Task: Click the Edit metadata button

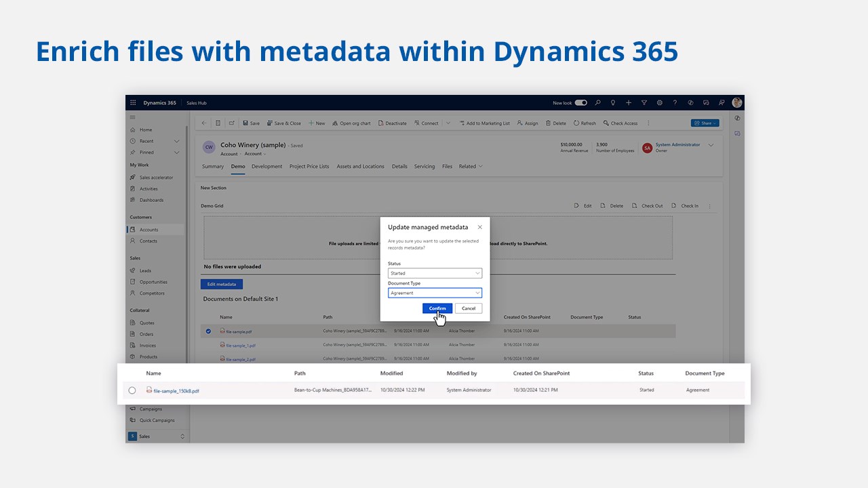Action: coord(222,284)
